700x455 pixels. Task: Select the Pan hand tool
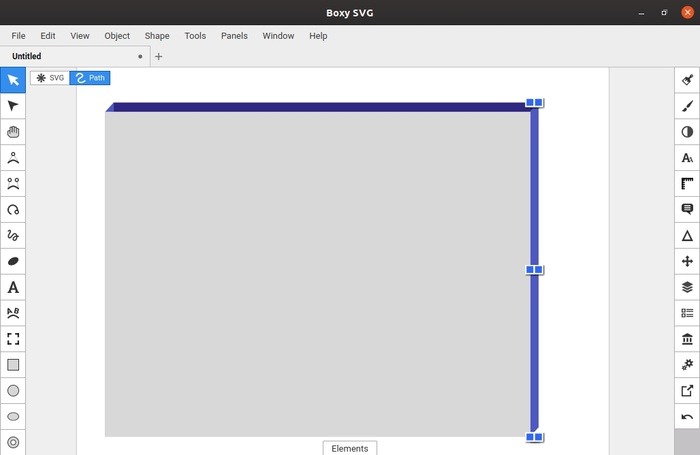[x=13, y=132]
